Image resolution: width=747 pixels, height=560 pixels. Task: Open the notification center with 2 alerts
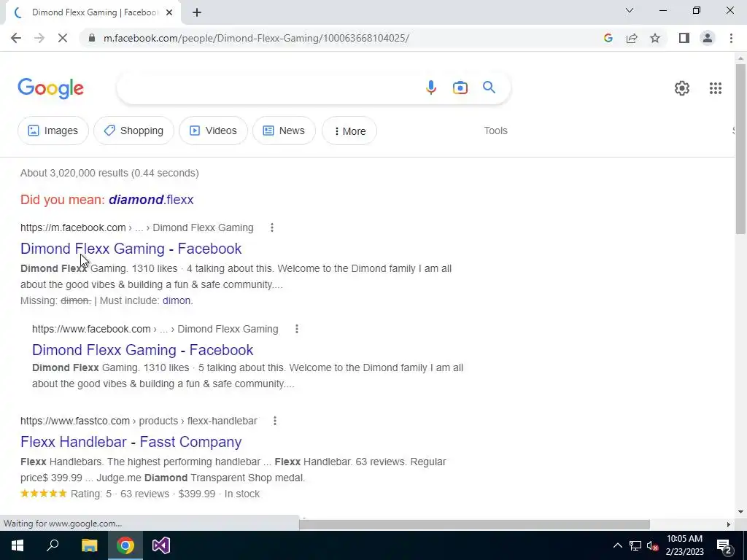click(x=724, y=545)
